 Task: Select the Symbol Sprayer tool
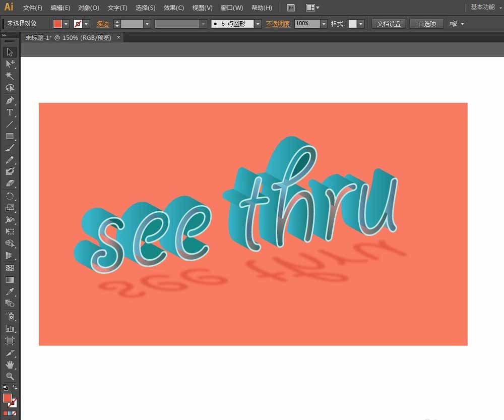point(10,317)
